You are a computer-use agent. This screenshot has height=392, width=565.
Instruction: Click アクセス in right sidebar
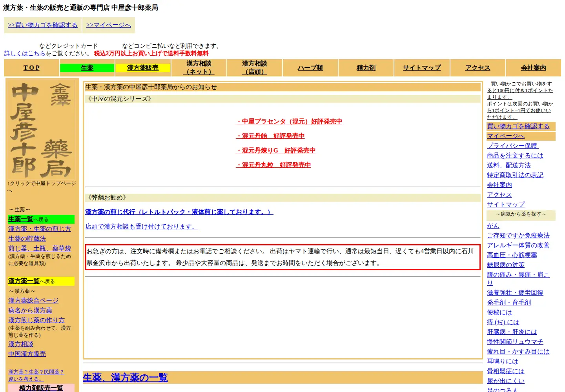pos(499,195)
